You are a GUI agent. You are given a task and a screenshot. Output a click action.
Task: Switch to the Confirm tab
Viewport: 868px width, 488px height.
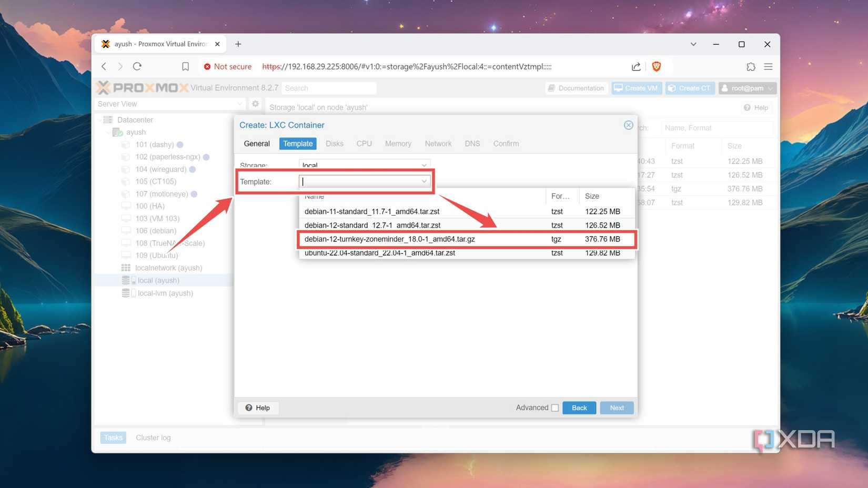(506, 144)
